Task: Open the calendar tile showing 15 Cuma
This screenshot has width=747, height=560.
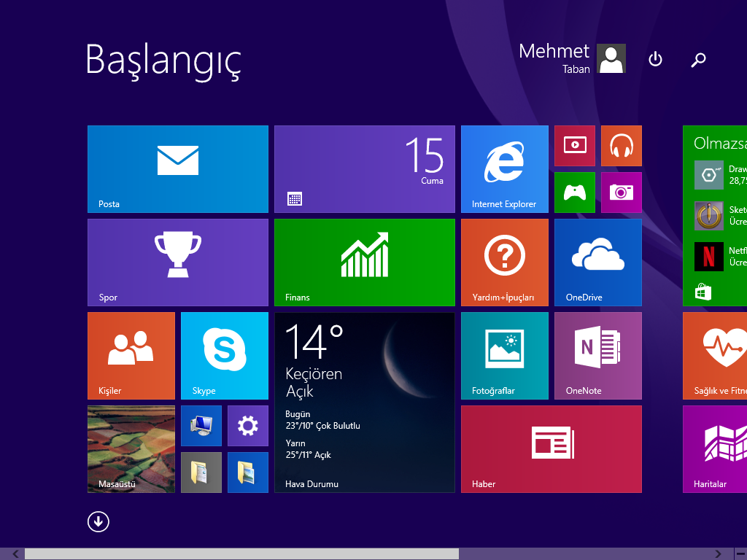Action: (365, 169)
